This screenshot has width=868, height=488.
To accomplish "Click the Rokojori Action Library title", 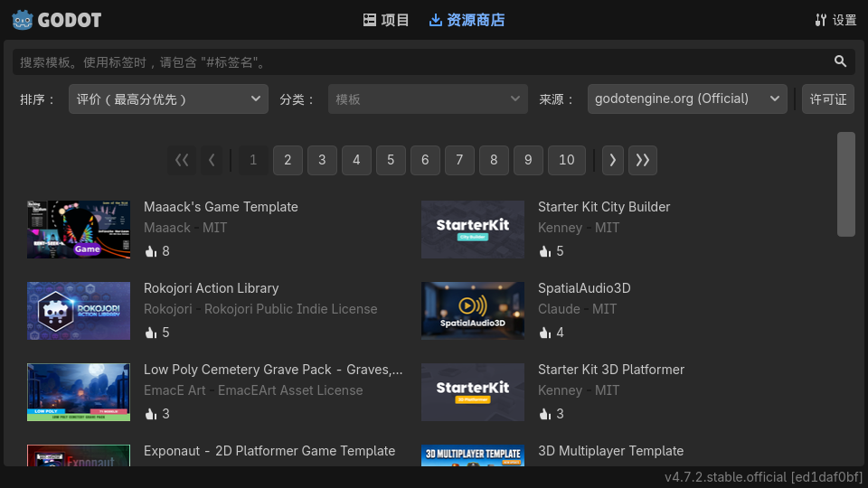I will tap(212, 288).
